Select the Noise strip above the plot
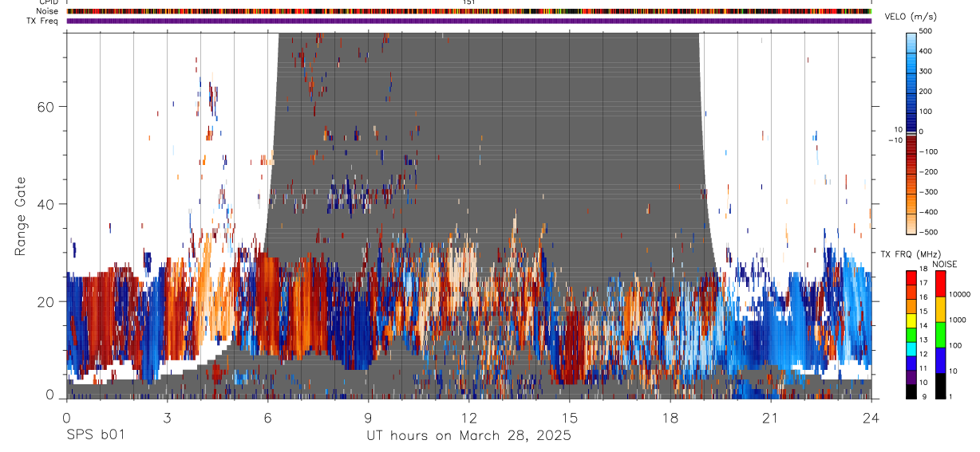Screen dimensions: 980x452 (x=468, y=11)
